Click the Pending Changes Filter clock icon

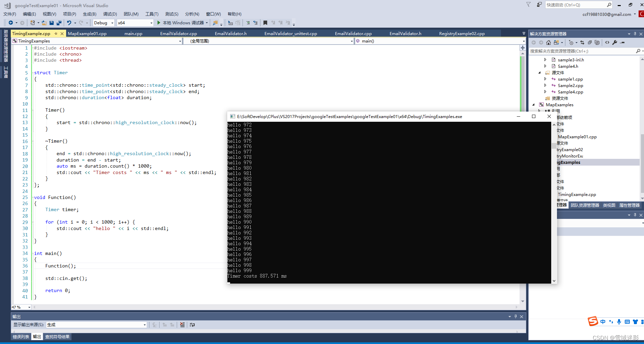click(x=571, y=42)
